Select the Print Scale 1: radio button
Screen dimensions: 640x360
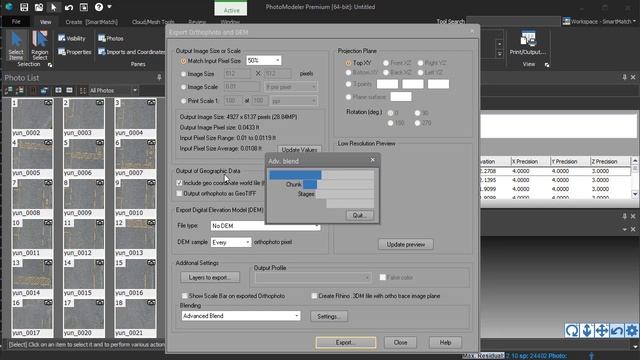[183, 100]
